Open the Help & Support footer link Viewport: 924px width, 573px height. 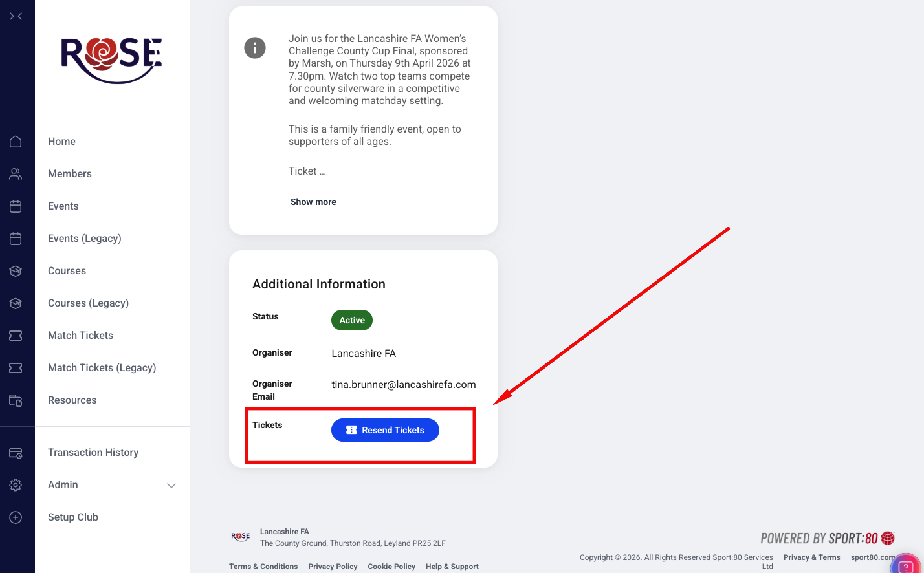452,567
